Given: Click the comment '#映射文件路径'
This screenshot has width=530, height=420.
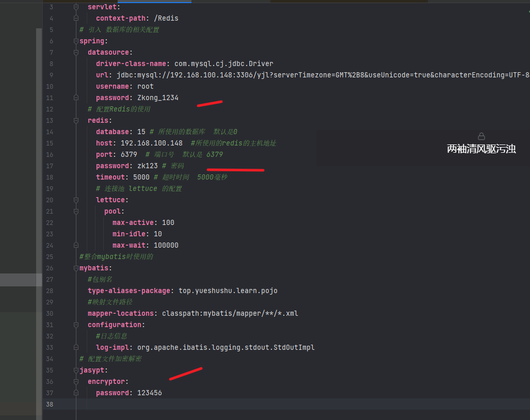Looking at the screenshot, I should point(110,302).
